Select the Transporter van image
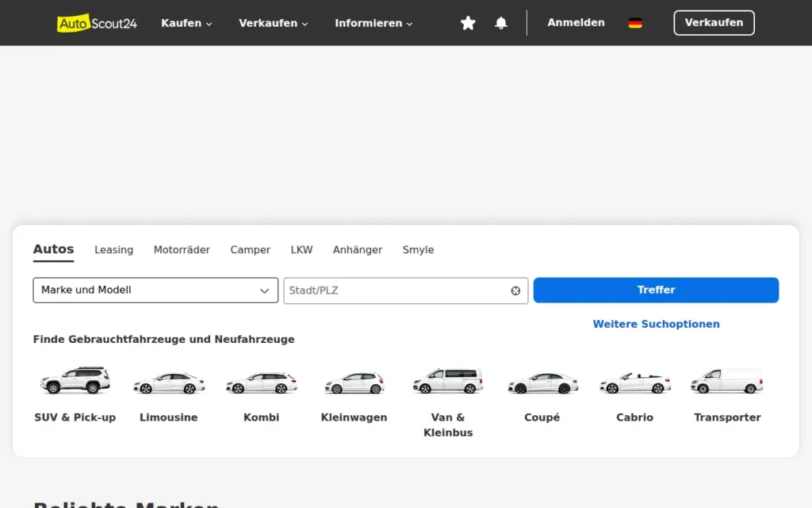 pyautogui.click(x=727, y=381)
